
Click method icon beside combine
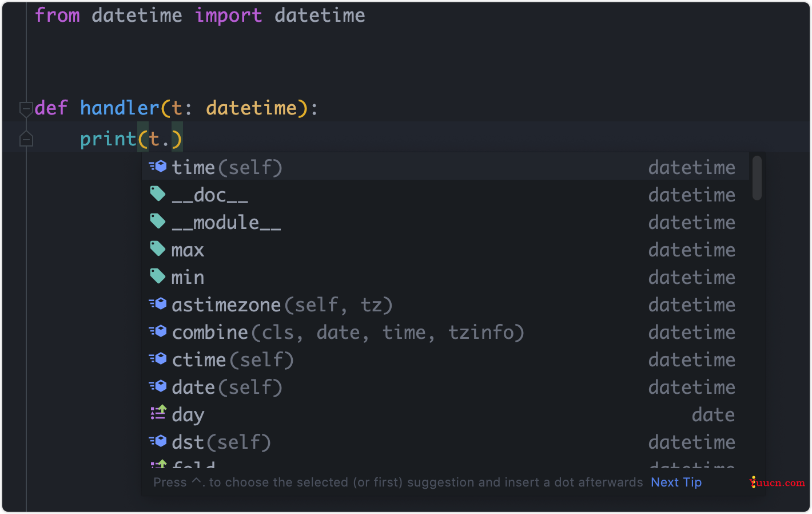[x=158, y=331]
